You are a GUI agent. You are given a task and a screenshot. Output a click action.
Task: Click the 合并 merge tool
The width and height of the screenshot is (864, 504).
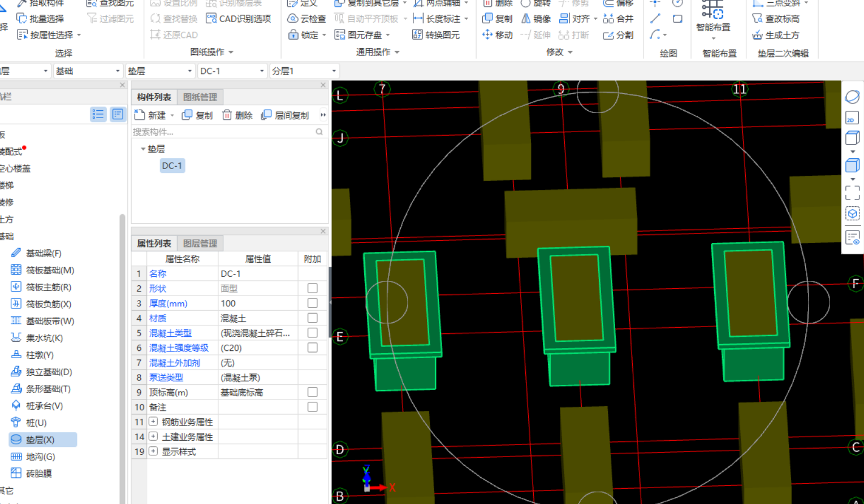tap(618, 19)
